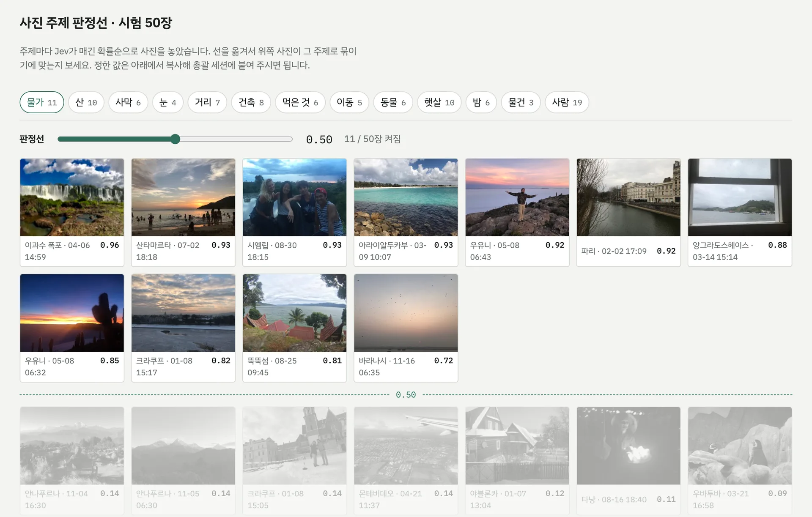The width and height of the screenshot is (812, 517).
Task: Select the 크라쿠프 15:17 cloudy sky photo
Action: [183, 313]
